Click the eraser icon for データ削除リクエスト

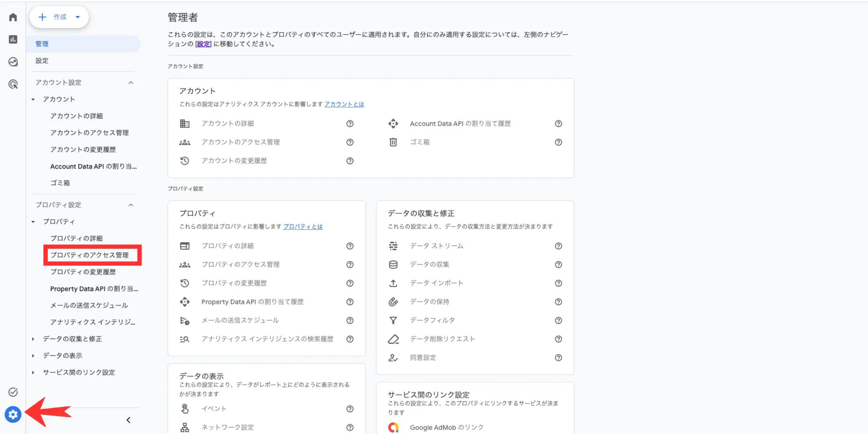[393, 339]
